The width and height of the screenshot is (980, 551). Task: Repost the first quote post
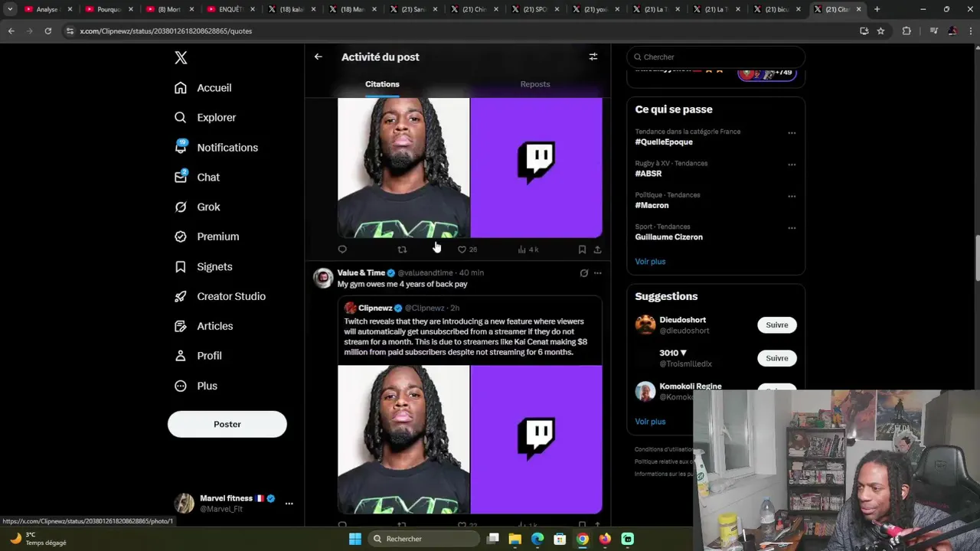402,249
